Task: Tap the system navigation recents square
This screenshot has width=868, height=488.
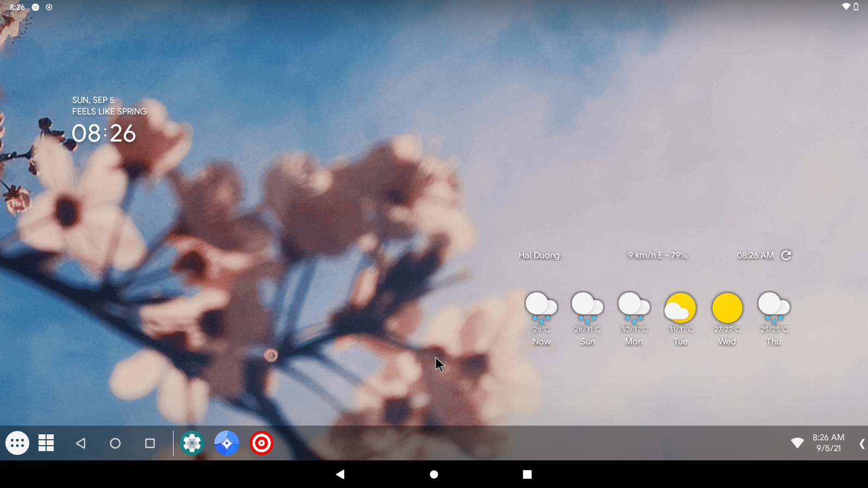Action: [x=527, y=474]
